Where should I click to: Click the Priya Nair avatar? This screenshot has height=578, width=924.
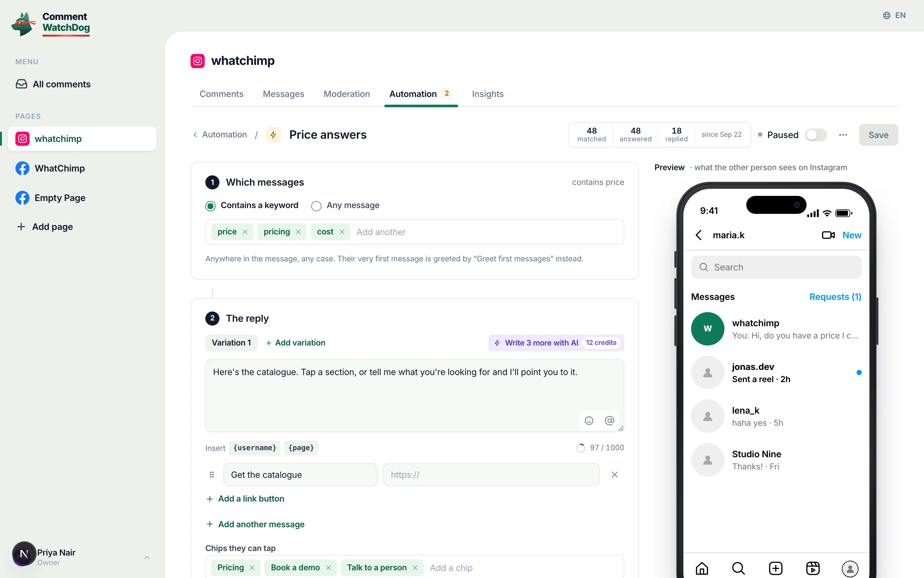tap(24, 554)
